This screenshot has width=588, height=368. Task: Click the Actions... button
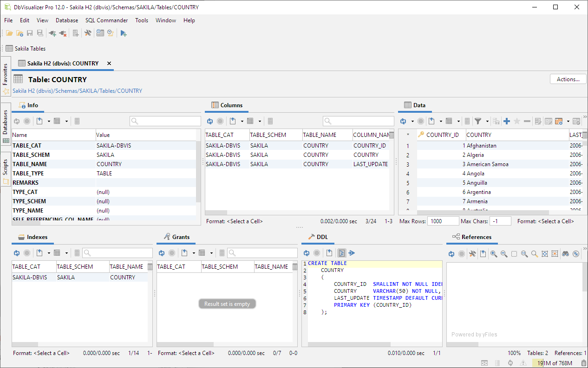click(568, 79)
